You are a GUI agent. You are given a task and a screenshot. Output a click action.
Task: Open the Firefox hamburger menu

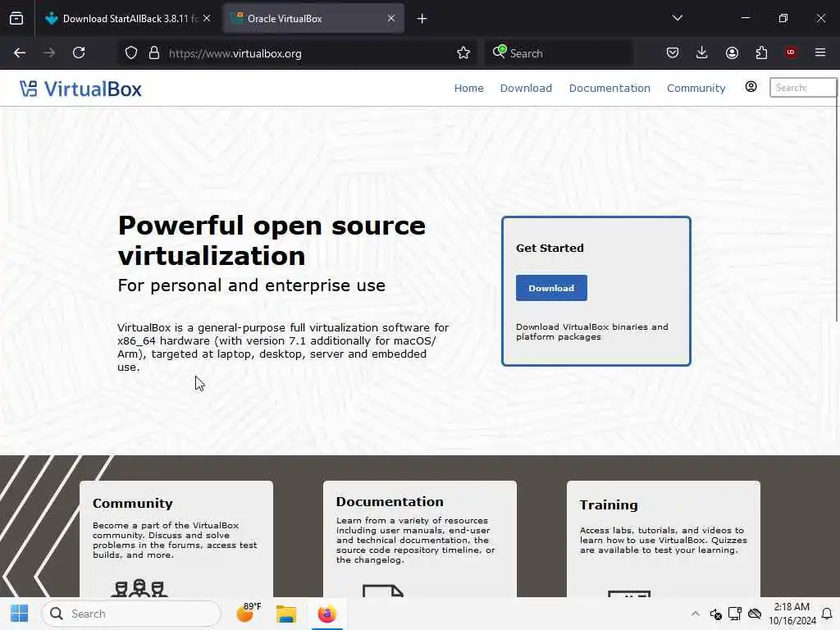click(x=820, y=52)
